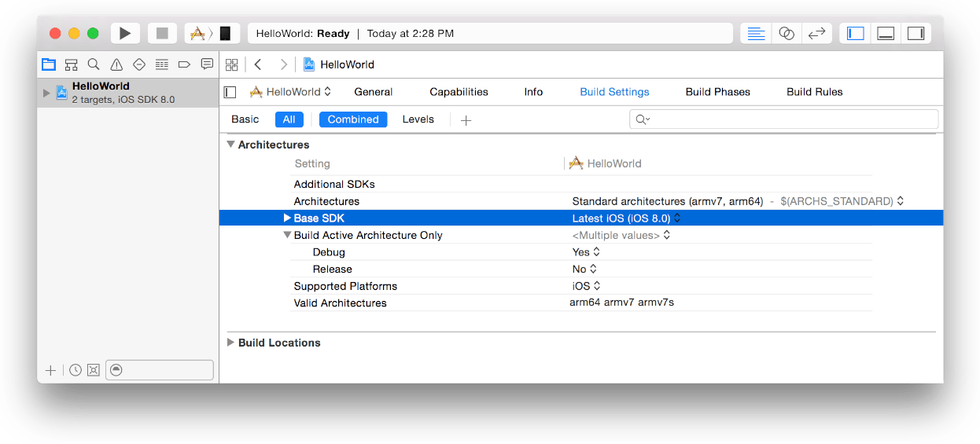This screenshot has height=444, width=980.
Task: Click the arm64 armv7 armv7s value
Action: tap(621, 303)
